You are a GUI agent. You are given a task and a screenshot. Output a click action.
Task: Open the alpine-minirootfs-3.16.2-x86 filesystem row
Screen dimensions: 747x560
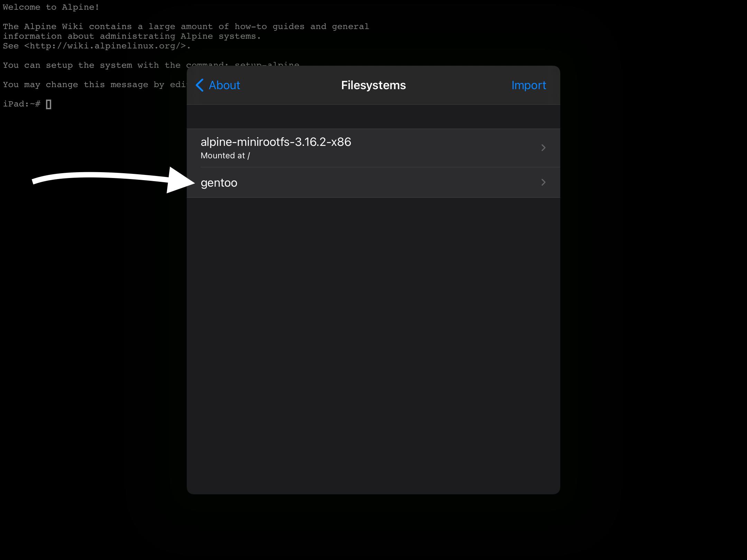click(373, 148)
